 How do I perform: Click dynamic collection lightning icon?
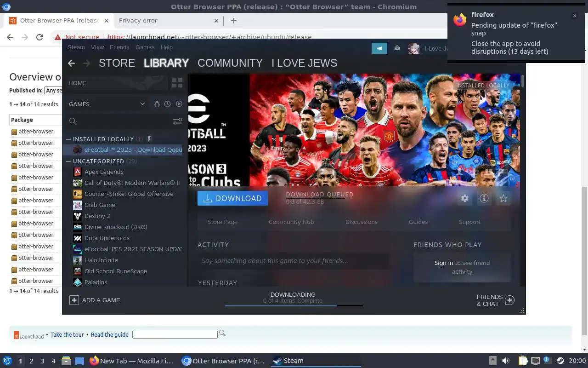point(149,138)
